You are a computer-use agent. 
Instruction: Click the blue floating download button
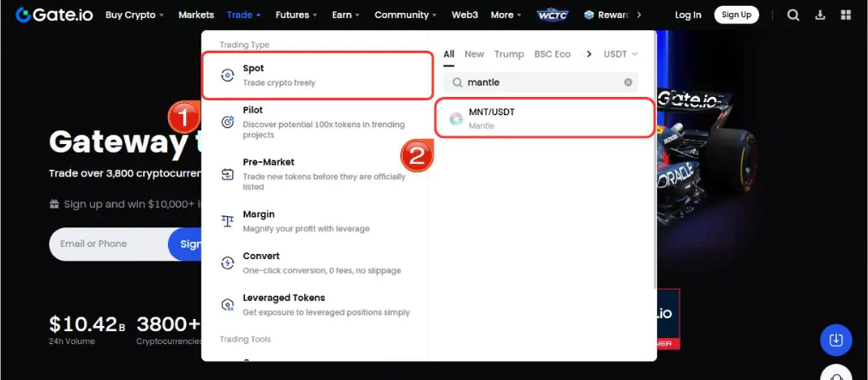pyautogui.click(x=836, y=340)
